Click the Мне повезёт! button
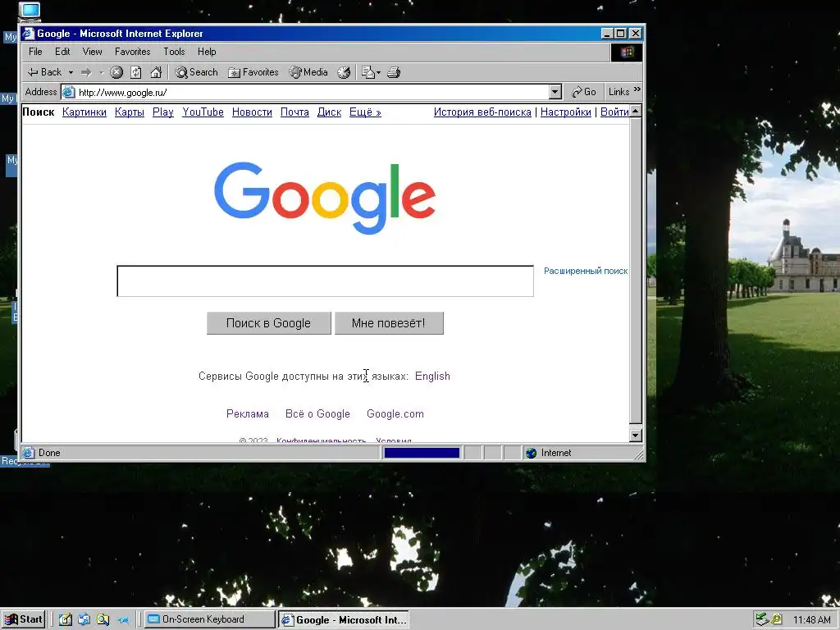Image resolution: width=840 pixels, height=630 pixels. point(389,323)
